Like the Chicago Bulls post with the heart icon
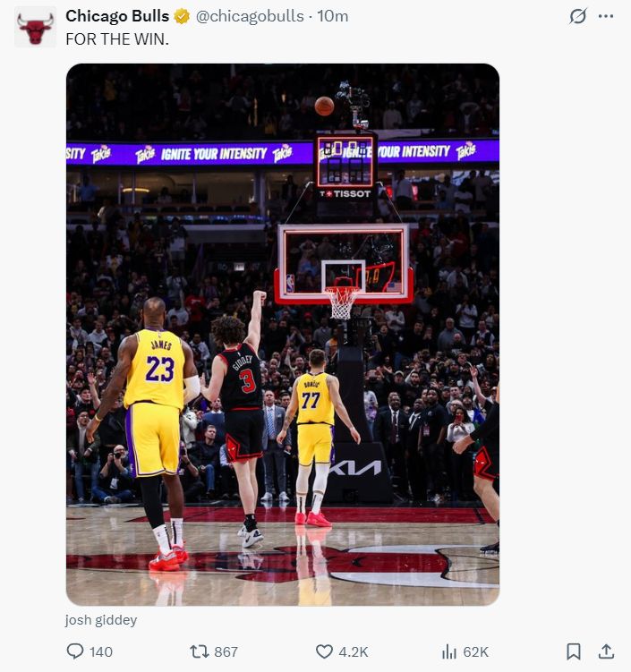631x672 pixels. [325, 651]
